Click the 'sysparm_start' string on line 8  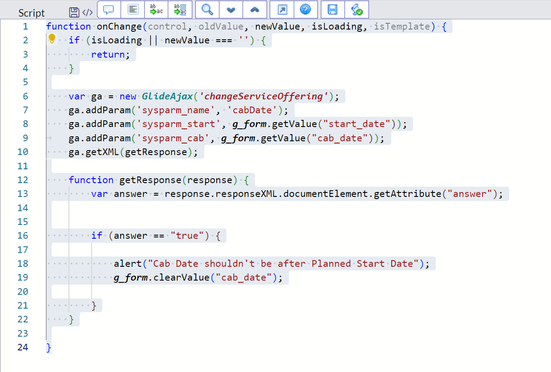tap(178, 124)
